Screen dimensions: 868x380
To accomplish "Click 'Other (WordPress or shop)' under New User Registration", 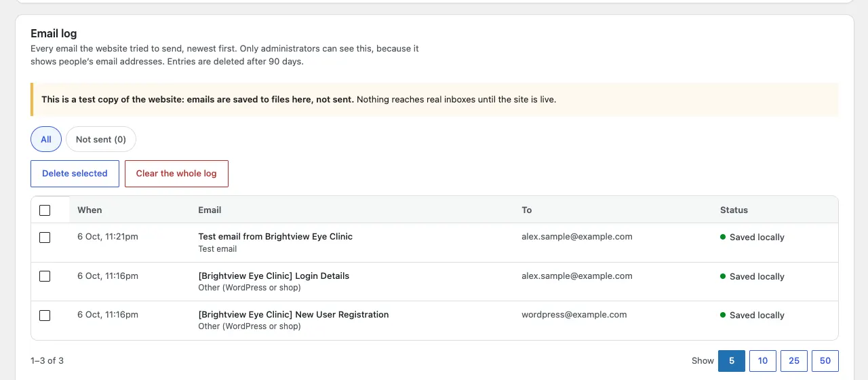I will pos(250,326).
